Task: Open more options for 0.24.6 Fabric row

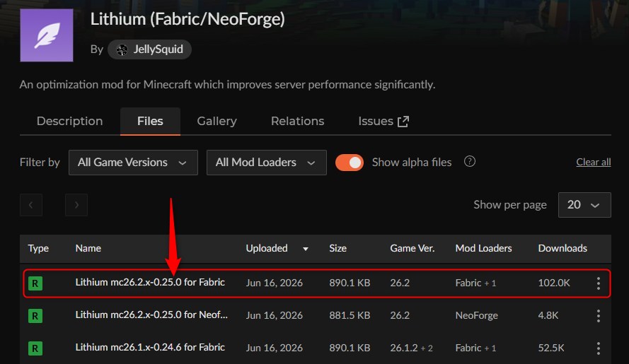Action: 598,348
